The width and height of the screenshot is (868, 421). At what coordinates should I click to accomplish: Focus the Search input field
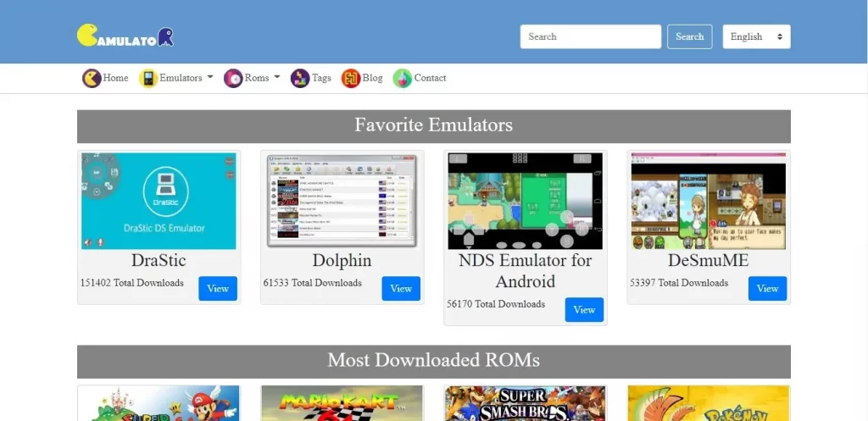pyautogui.click(x=591, y=36)
